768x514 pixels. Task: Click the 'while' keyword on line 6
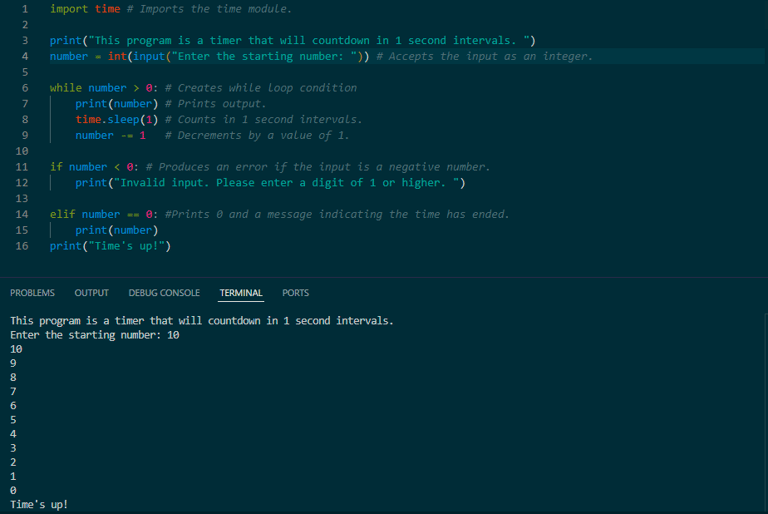[66, 88]
